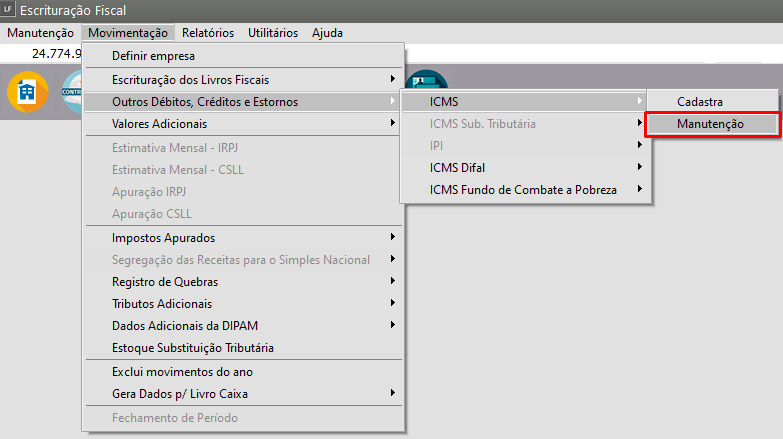The image size is (783, 439).
Task: Expand Escrituração dos Livros Fiscais submenu
Action: coord(190,79)
